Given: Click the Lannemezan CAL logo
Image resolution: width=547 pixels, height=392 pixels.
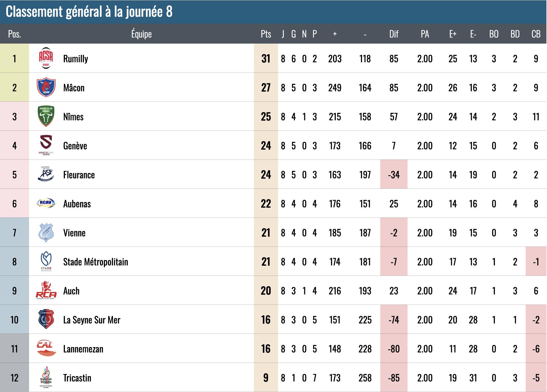Looking at the screenshot, I should pos(46,348).
